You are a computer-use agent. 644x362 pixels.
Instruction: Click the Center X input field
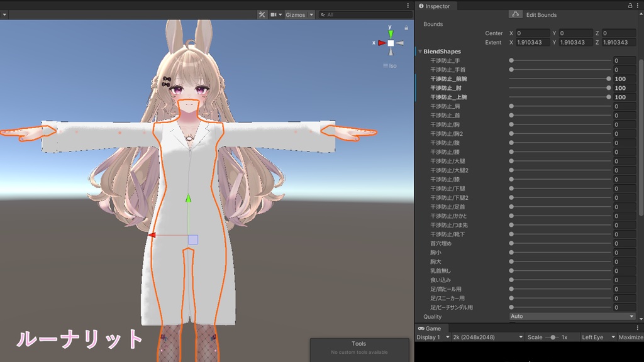533,33
